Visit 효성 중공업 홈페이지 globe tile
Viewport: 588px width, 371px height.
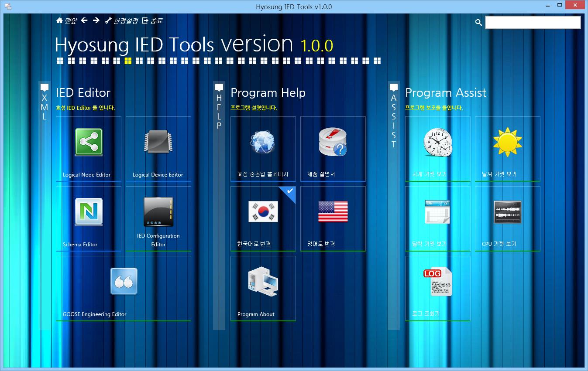tap(263, 149)
